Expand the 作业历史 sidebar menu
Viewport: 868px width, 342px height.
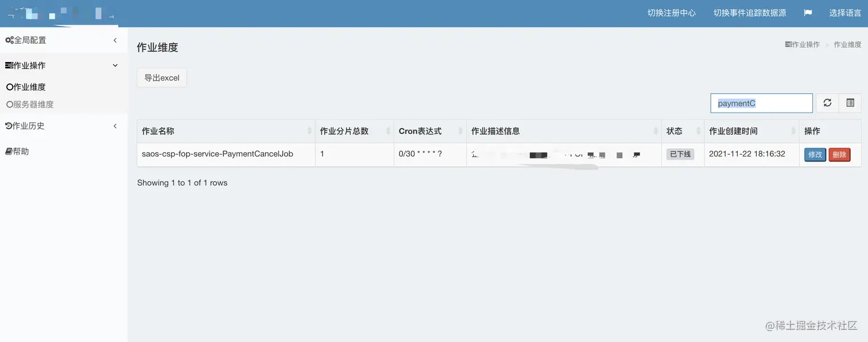click(64, 126)
